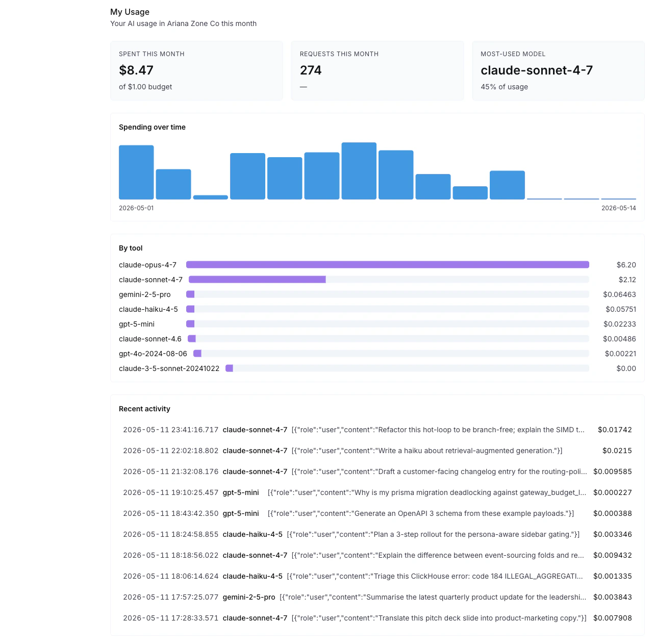This screenshot has height=644, width=653.
Task: Click the "Recent activity" section heading
Action: [144, 409]
